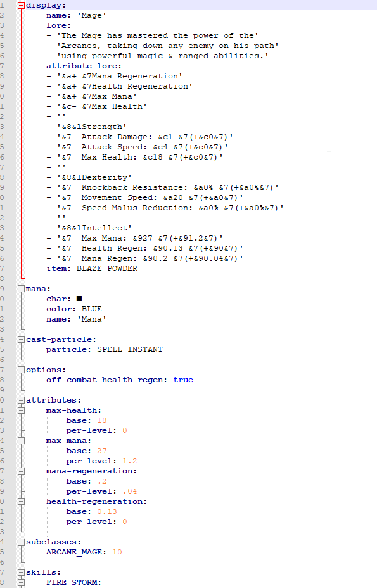Click the Knockback Resistance lore line

tap(163, 187)
